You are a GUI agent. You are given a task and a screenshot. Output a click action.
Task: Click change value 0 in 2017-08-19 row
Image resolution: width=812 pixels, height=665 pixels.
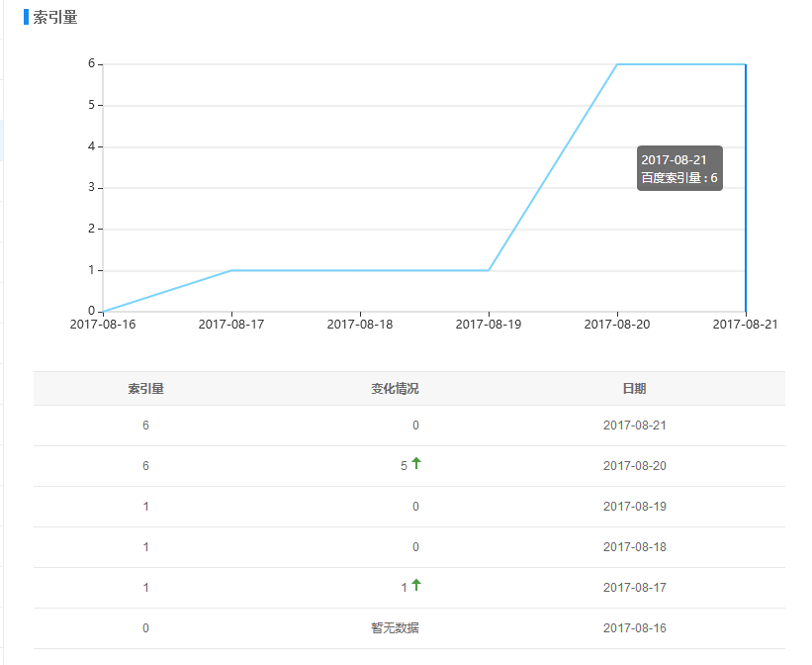click(x=415, y=507)
